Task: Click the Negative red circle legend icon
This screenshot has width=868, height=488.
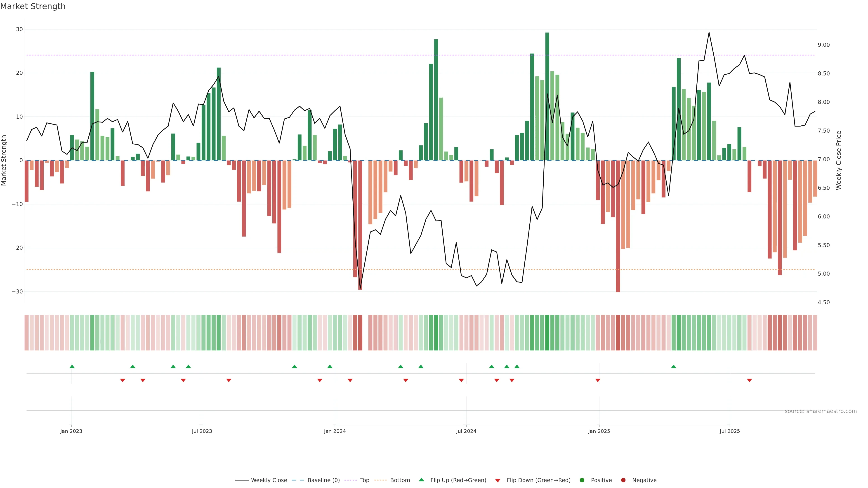Action: [623, 480]
